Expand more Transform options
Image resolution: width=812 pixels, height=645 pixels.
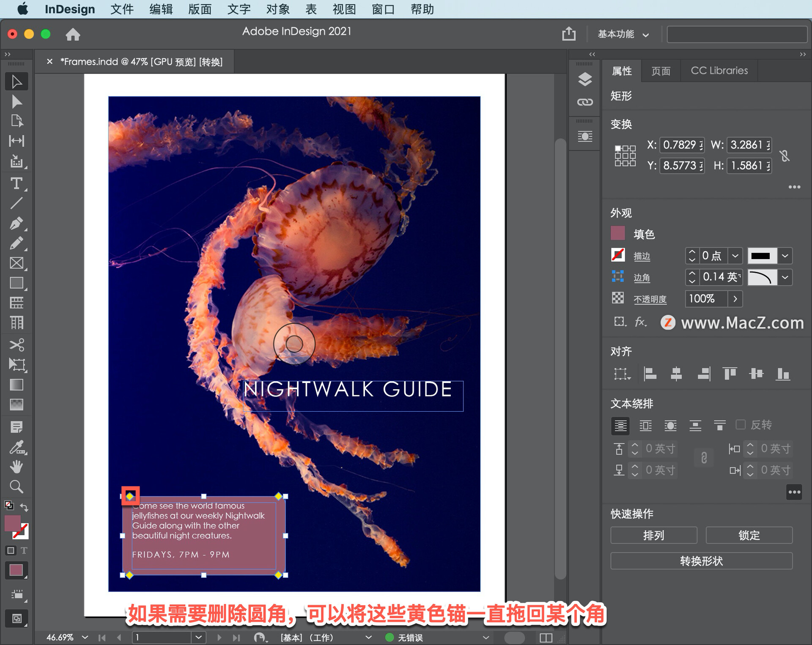click(794, 187)
